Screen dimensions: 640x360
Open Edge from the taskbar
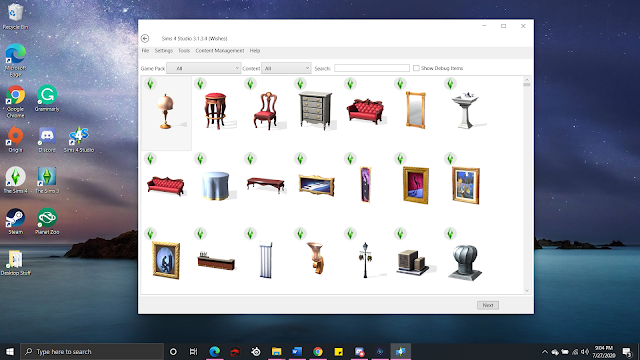(214, 351)
